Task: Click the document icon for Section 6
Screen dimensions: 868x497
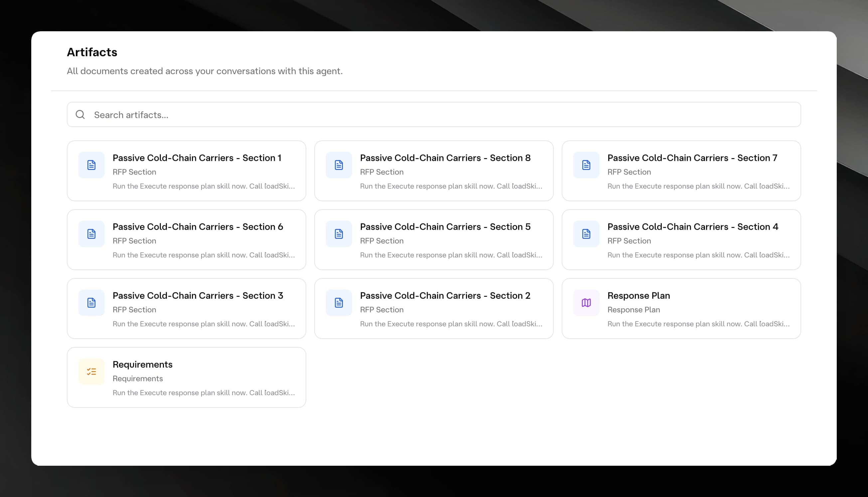Action: pos(91,234)
